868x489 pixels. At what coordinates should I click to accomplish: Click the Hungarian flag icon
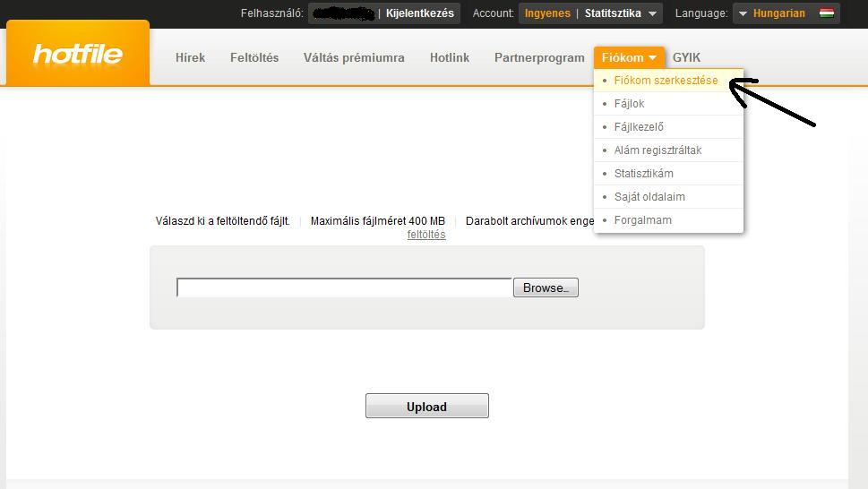pos(827,13)
